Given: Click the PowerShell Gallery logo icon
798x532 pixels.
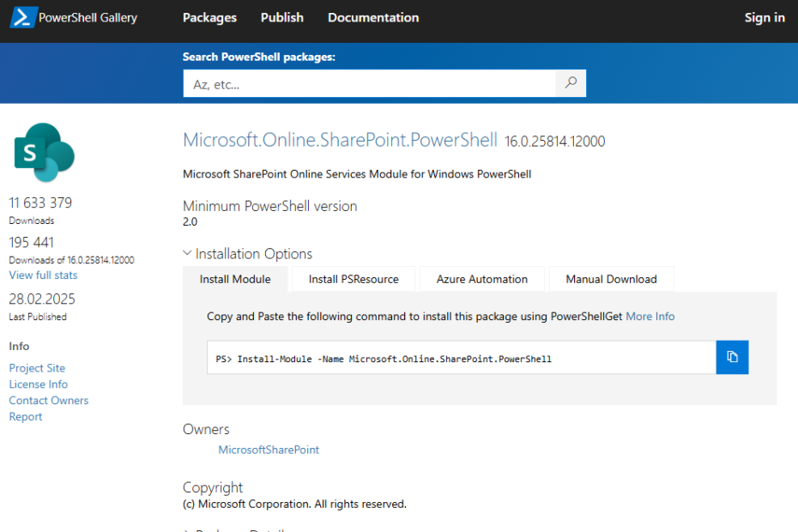Looking at the screenshot, I should [x=23, y=17].
